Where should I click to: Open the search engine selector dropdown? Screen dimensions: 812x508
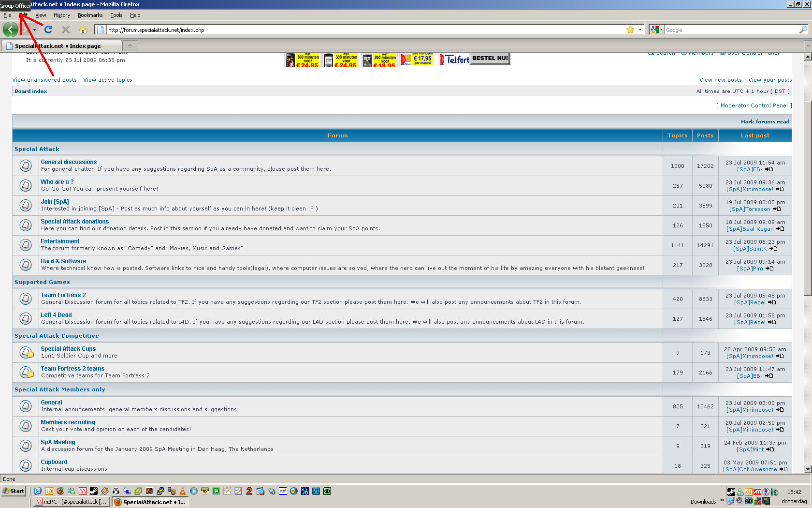tap(656, 30)
